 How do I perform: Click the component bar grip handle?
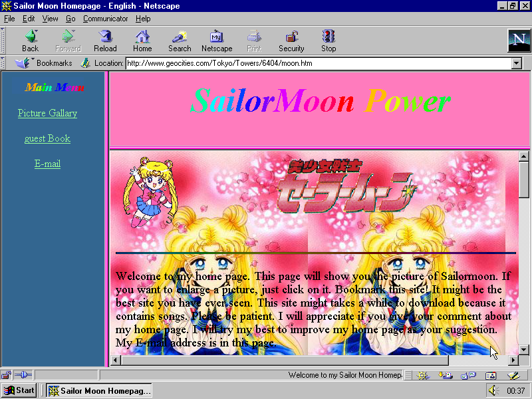(408, 375)
